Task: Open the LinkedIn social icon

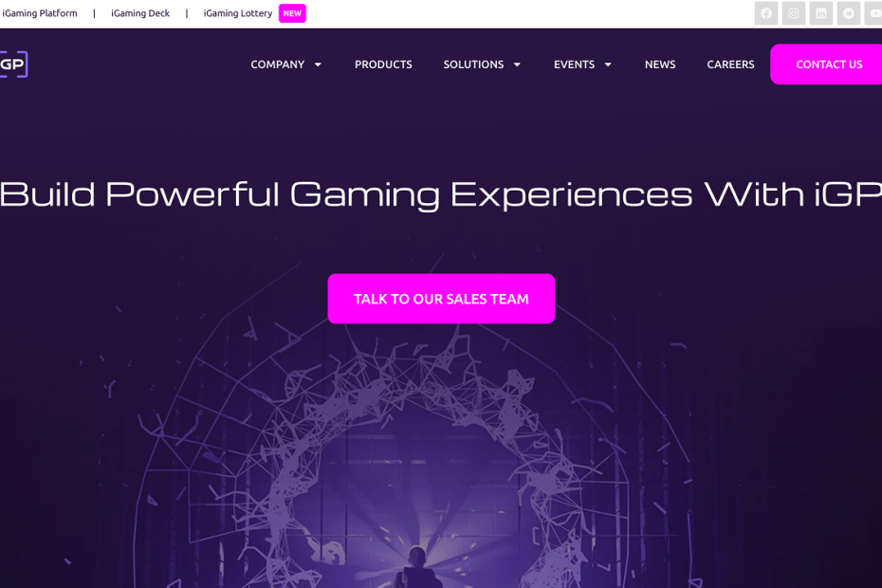Action: click(x=821, y=13)
